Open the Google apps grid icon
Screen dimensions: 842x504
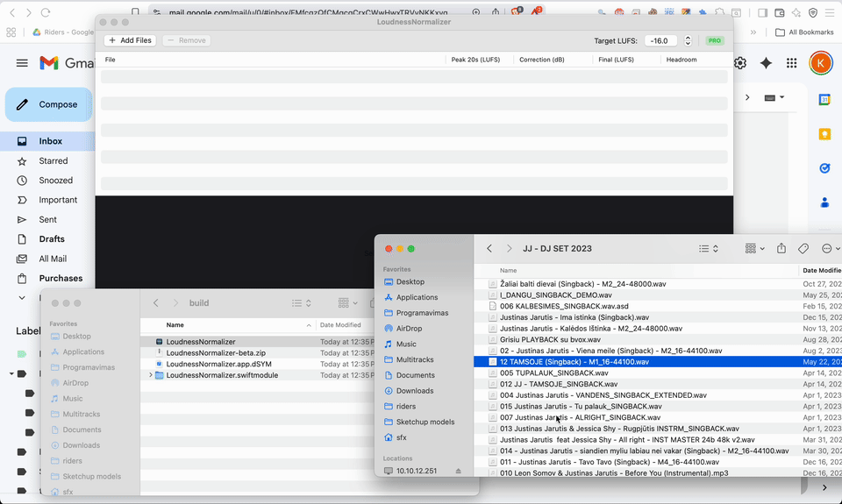pyautogui.click(x=791, y=63)
